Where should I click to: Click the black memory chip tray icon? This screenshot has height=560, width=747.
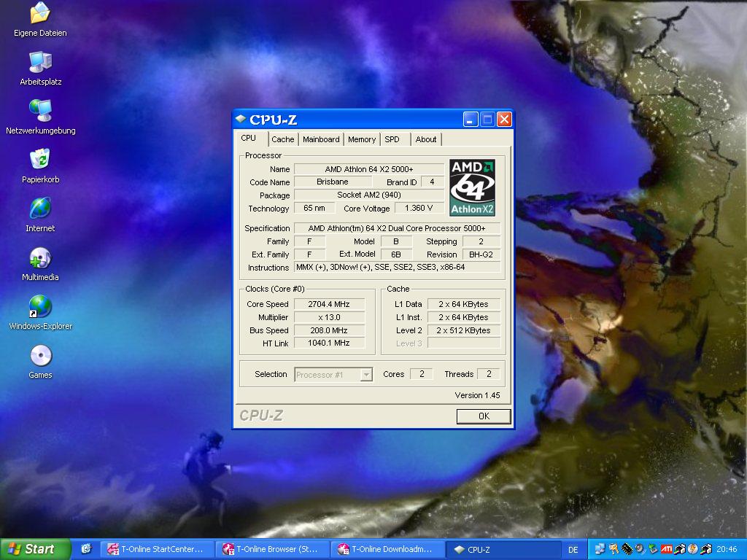coord(627,549)
